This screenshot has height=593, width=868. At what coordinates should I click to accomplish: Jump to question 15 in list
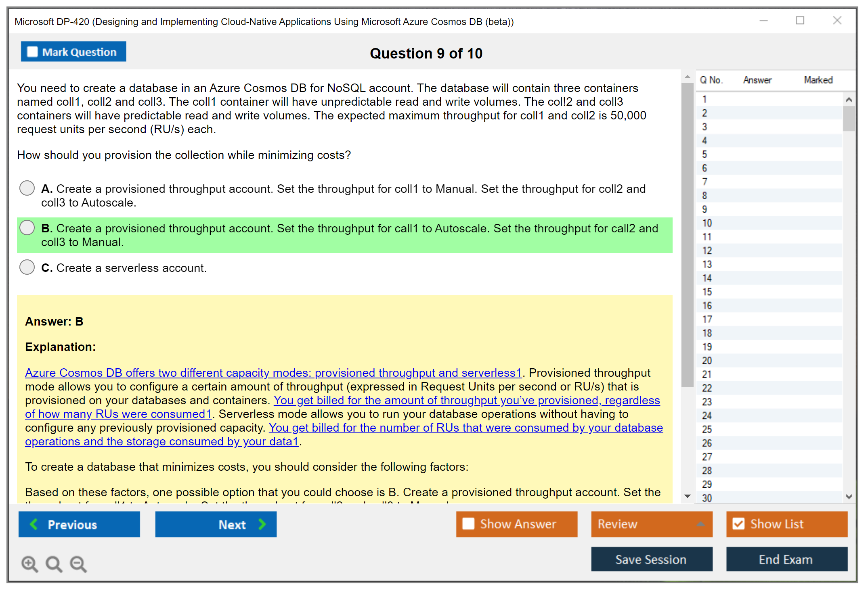pyautogui.click(x=707, y=292)
